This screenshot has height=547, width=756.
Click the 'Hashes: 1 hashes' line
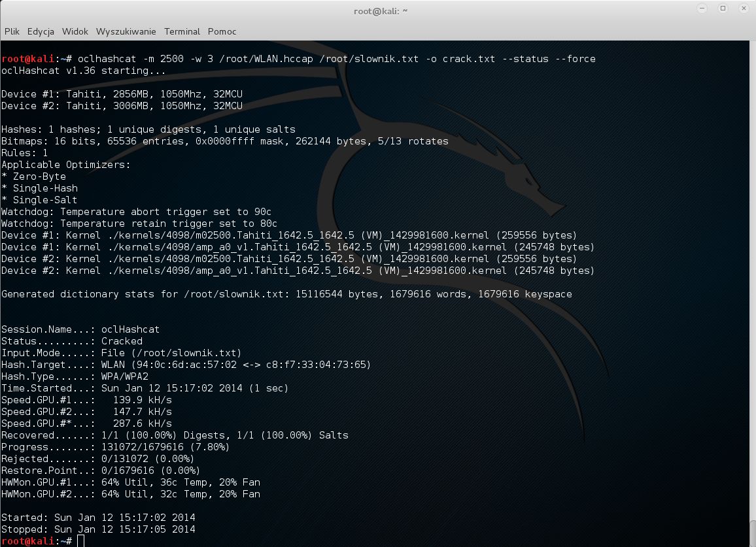click(x=148, y=129)
